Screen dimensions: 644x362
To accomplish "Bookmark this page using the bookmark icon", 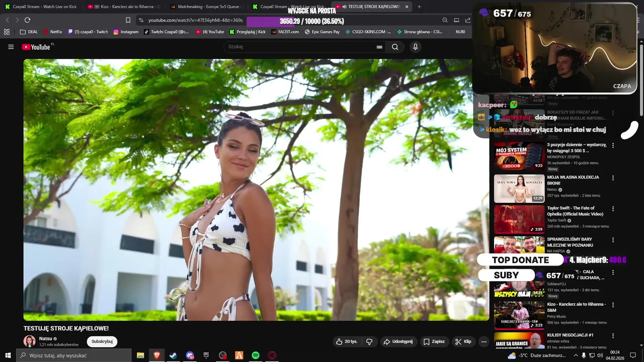I will [x=128, y=20].
